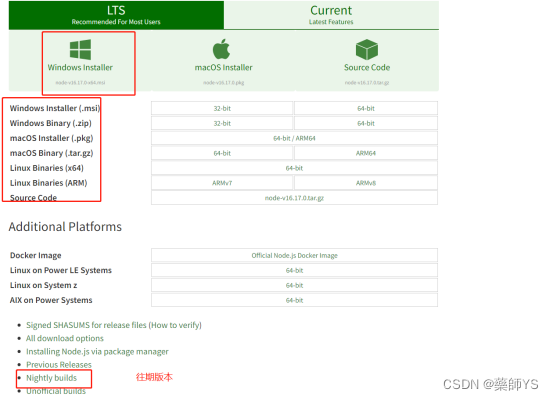
Task: Download macOS Installer 64-bit / ARM64 pkg
Action: click(x=294, y=138)
